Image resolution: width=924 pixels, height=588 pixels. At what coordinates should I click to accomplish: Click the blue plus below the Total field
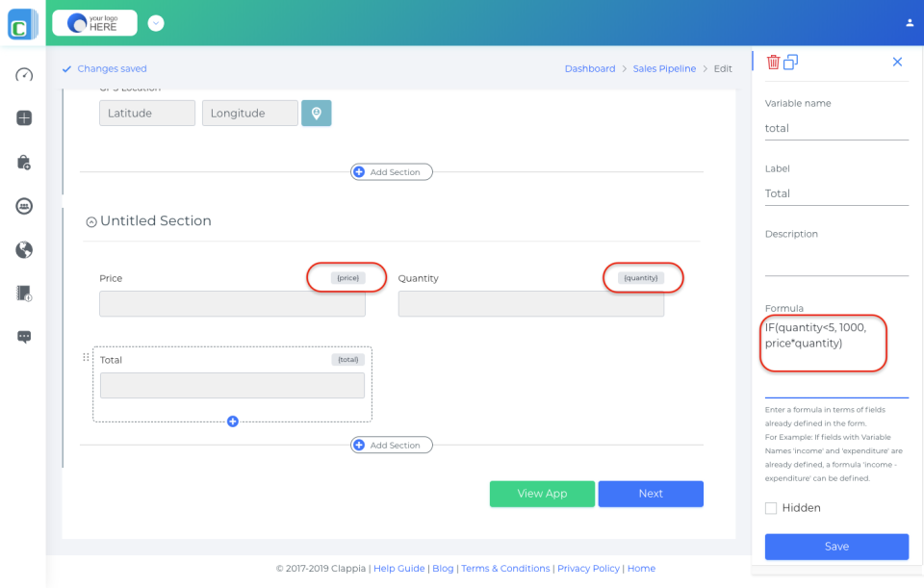[232, 421]
